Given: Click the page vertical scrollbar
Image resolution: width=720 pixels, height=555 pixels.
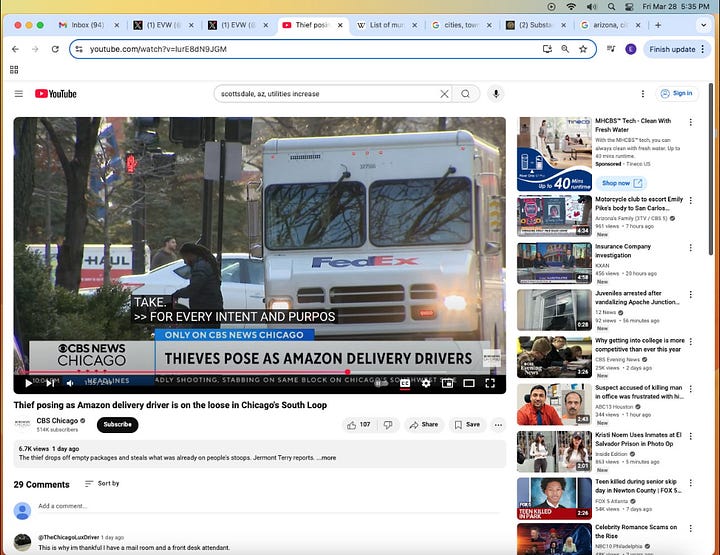Looking at the screenshot, I should [711, 170].
